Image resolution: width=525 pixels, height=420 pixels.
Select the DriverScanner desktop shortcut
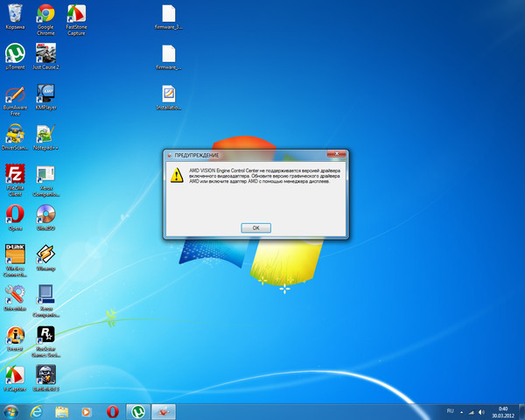coord(15,137)
